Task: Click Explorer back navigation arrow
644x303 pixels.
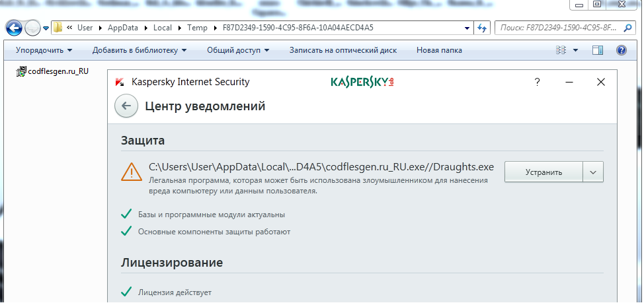Action: pyautogui.click(x=16, y=28)
